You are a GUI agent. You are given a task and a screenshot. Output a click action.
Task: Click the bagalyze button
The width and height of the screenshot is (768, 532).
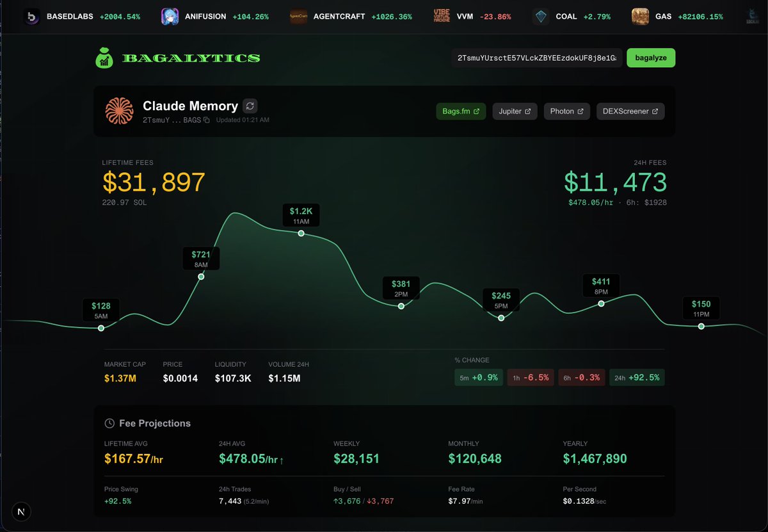(x=651, y=58)
